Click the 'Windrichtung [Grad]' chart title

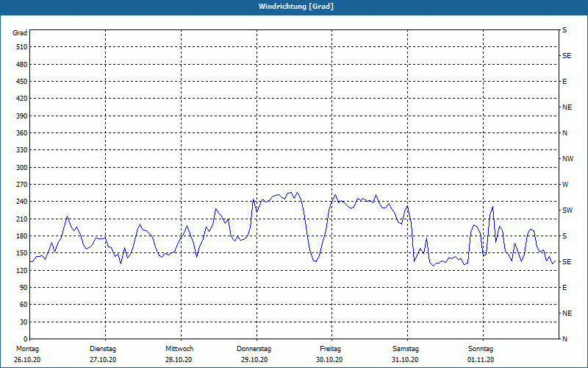(x=296, y=7)
